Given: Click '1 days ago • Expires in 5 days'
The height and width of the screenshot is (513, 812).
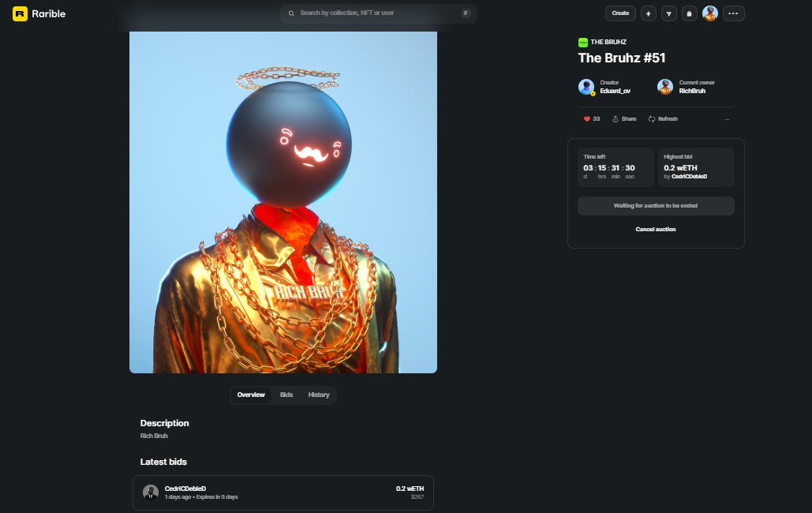Looking at the screenshot, I should [201, 497].
